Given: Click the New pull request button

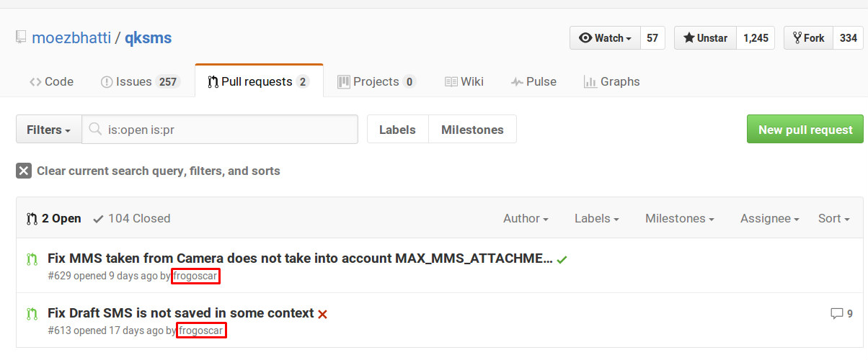Looking at the screenshot, I should pos(805,130).
